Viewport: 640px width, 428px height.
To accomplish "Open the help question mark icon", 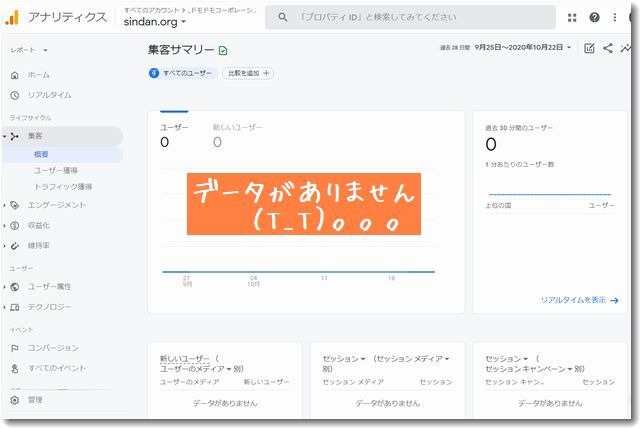I will [595, 17].
